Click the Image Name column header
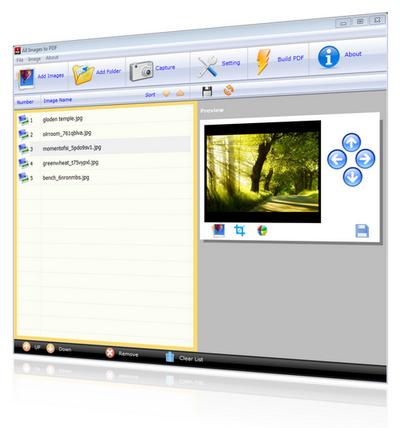Viewport: 400px width, 428px height. pyautogui.click(x=58, y=100)
